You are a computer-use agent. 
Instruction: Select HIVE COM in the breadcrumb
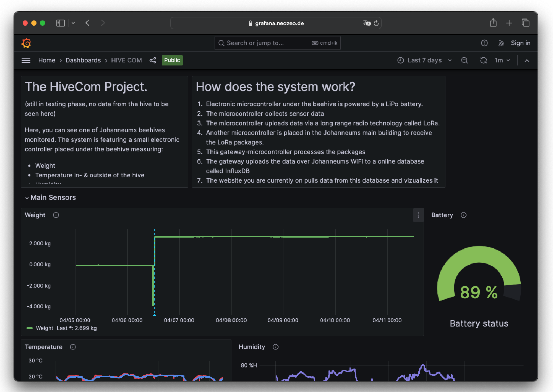tap(126, 60)
